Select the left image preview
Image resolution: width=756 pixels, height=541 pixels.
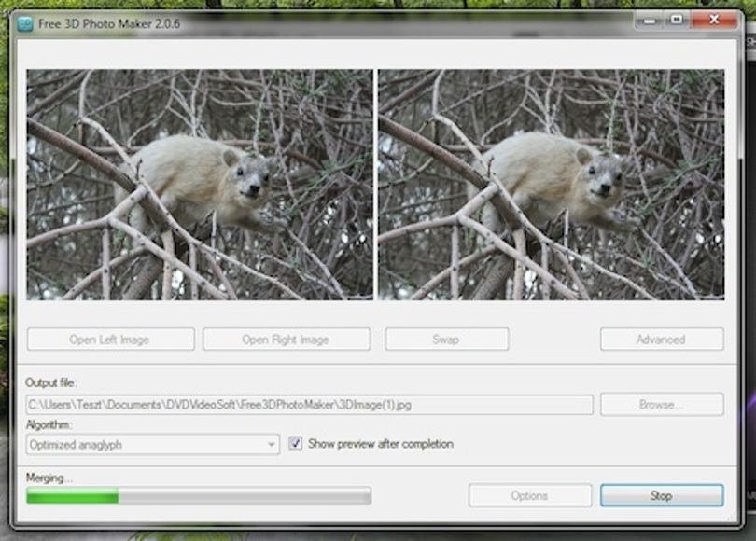[200, 185]
